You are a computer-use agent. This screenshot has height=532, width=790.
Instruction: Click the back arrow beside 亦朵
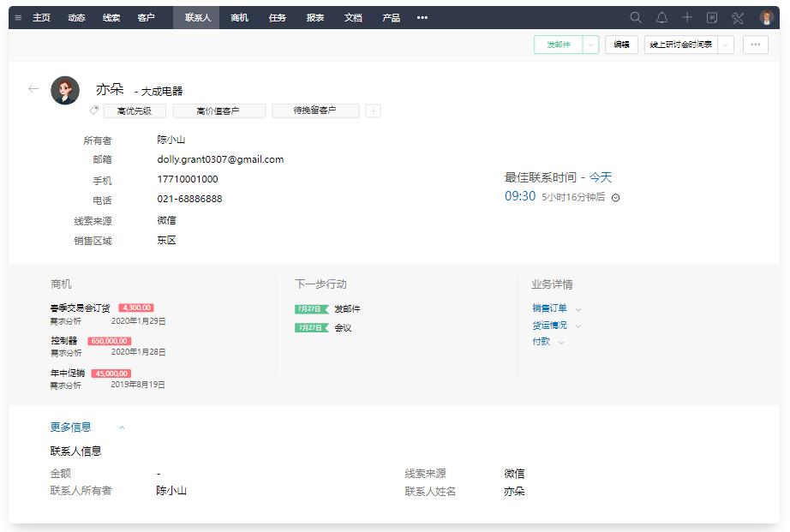click(34, 89)
